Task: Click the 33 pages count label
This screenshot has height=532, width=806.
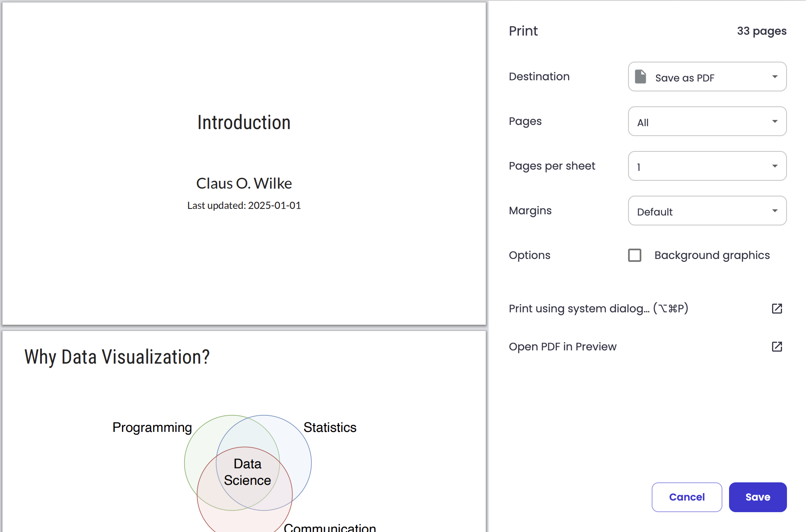Action: [x=761, y=31]
